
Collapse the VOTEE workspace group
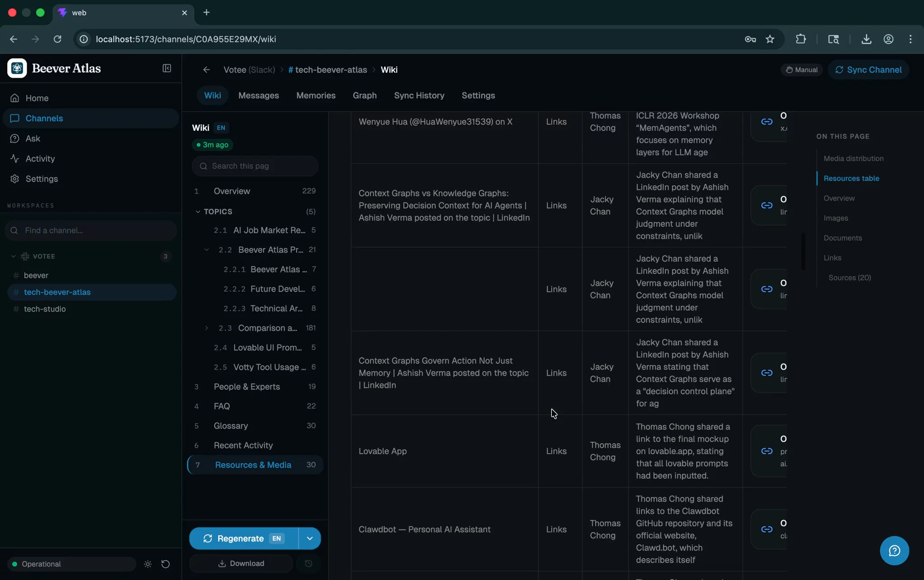pos(14,256)
